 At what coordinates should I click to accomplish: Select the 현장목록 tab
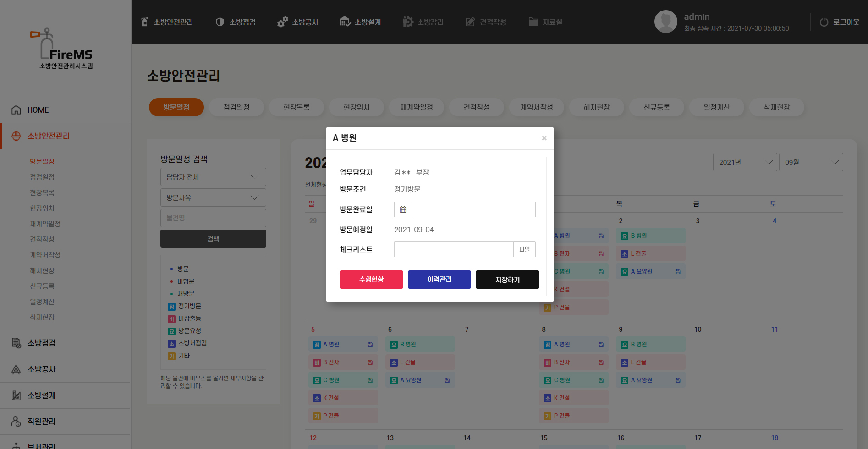(297, 107)
